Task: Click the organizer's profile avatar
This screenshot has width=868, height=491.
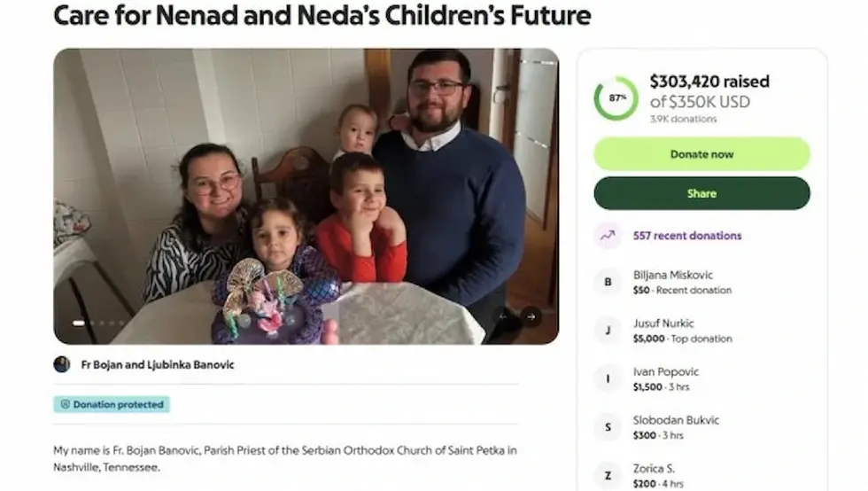Action: [62, 364]
